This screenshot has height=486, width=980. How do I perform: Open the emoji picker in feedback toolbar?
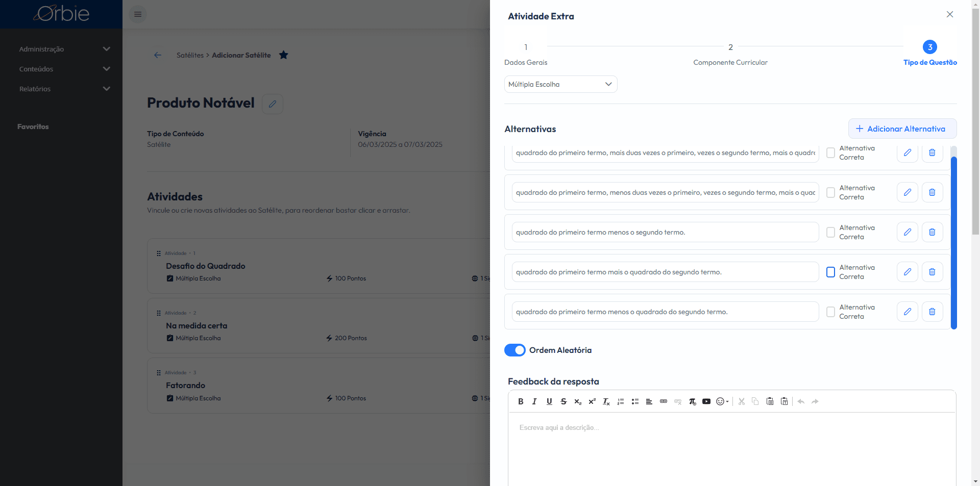point(722,401)
